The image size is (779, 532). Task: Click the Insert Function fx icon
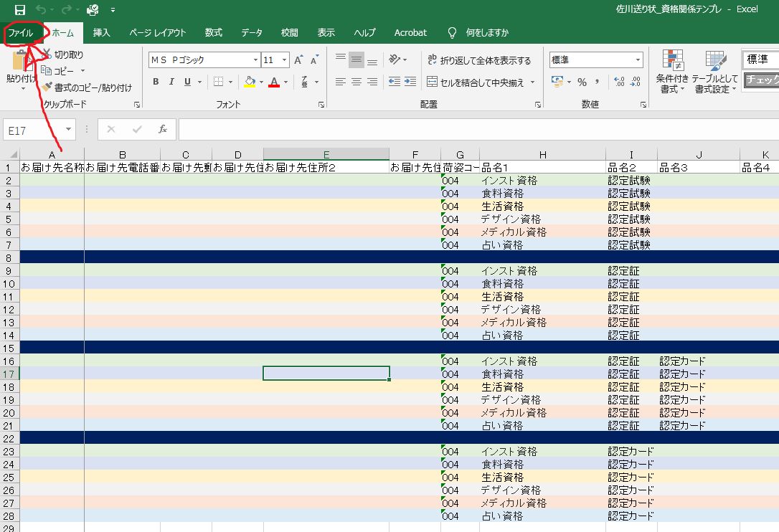pyautogui.click(x=163, y=129)
